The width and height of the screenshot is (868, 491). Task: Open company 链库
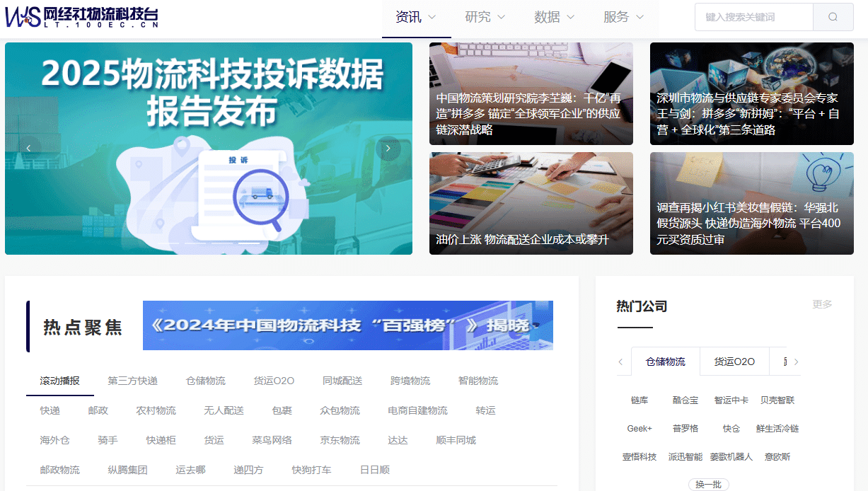pos(640,400)
